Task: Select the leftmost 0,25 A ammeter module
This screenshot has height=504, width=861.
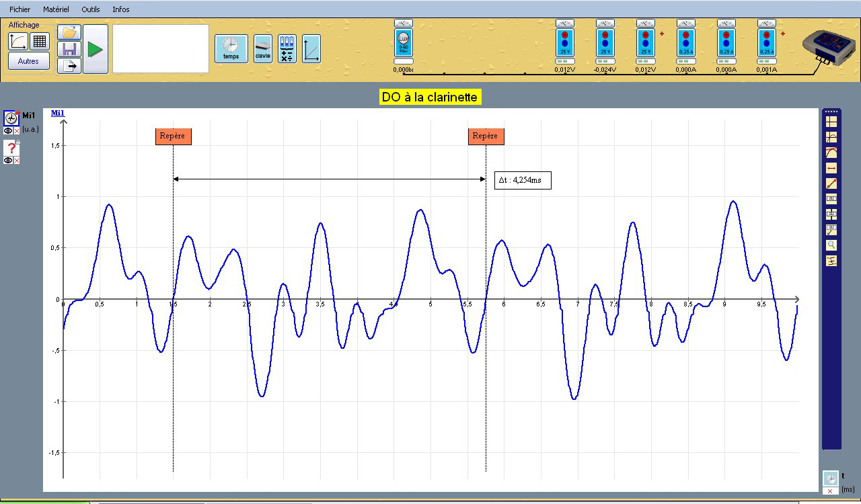Action: click(x=686, y=43)
